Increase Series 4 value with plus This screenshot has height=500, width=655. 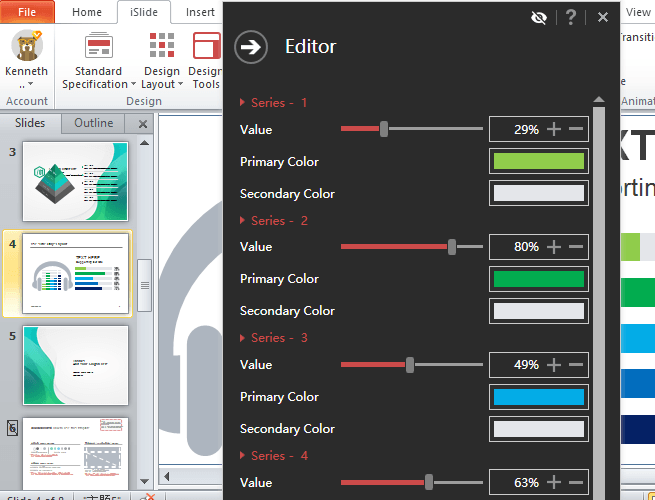tap(554, 482)
